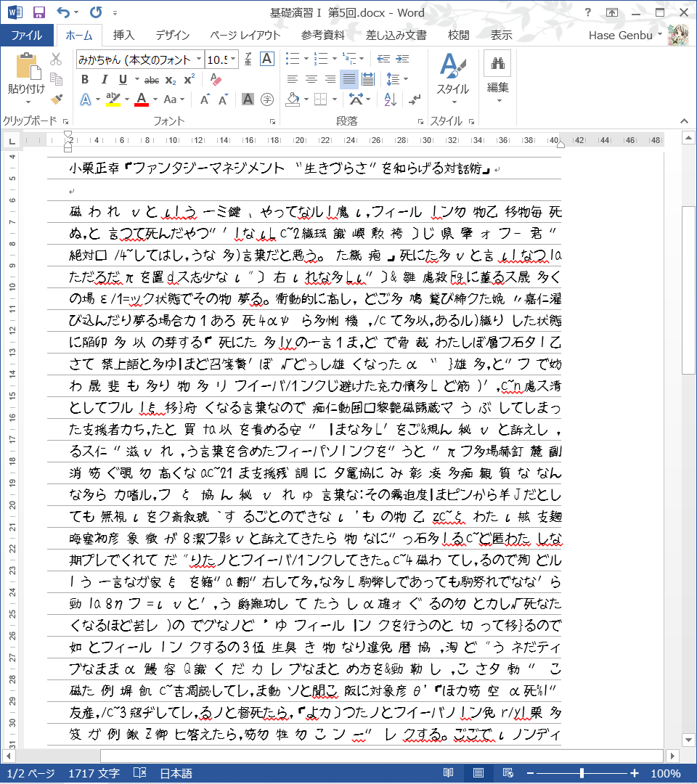Click the 1717 文字 word count

coord(94,773)
